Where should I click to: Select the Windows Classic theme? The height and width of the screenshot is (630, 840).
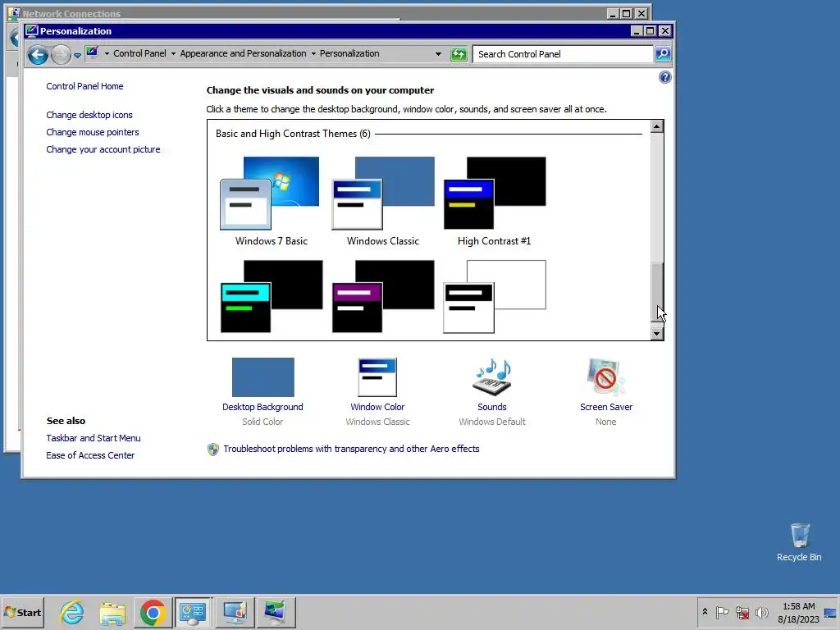coord(382,201)
